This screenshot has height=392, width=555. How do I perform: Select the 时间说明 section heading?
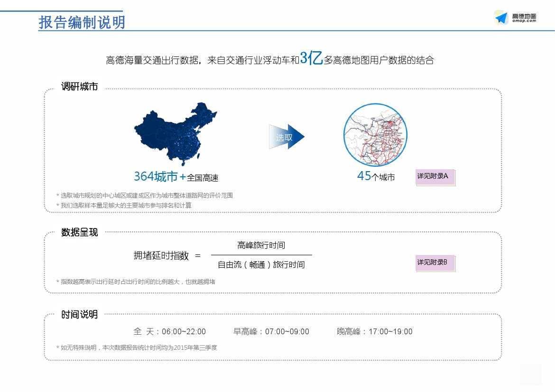pyautogui.click(x=79, y=315)
